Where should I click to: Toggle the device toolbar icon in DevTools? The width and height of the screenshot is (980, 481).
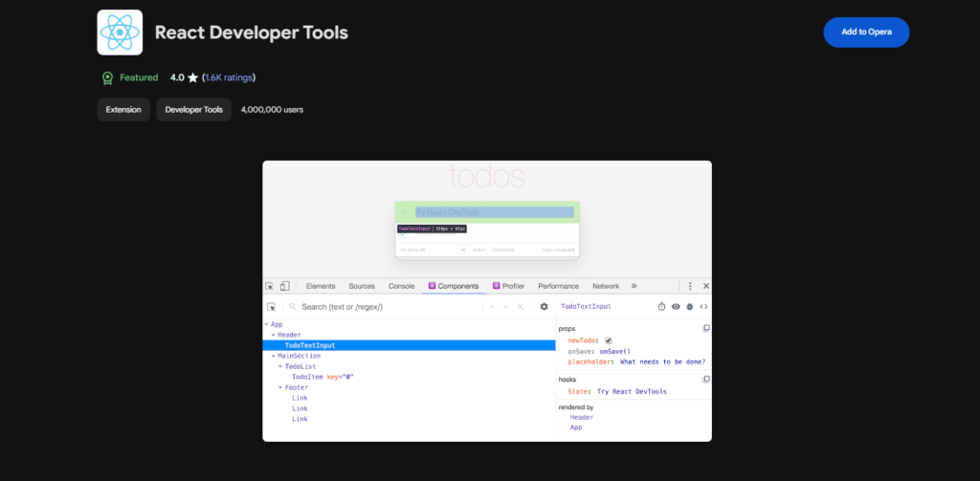pos(284,286)
